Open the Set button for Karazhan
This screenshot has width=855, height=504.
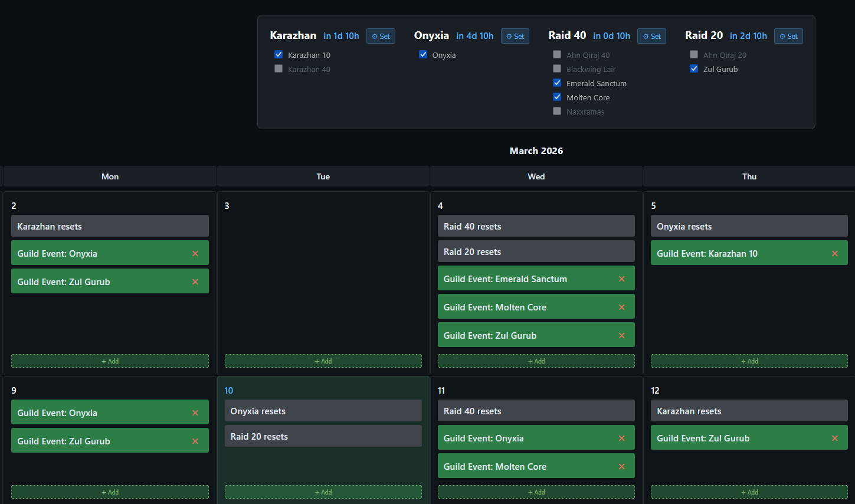[x=381, y=36]
